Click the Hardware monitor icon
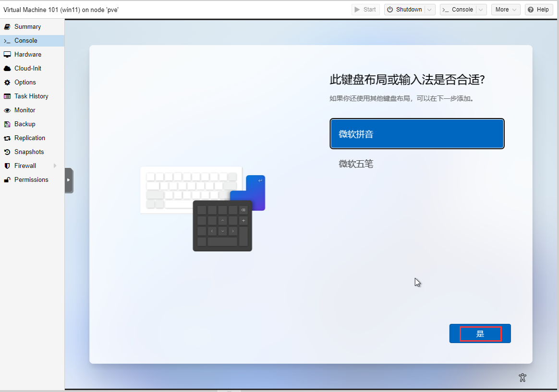 coord(7,55)
